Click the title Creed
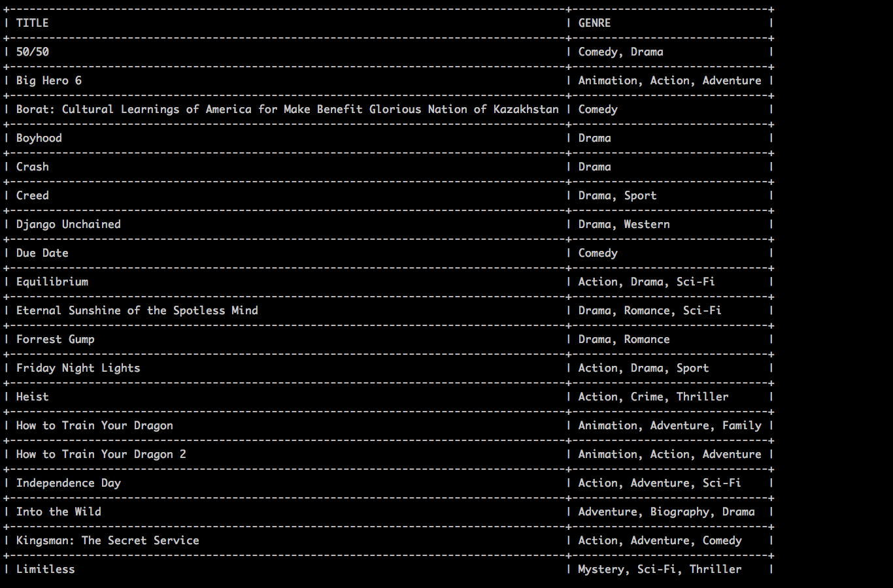Image resolution: width=893 pixels, height=588 pixels. point(32,195)
